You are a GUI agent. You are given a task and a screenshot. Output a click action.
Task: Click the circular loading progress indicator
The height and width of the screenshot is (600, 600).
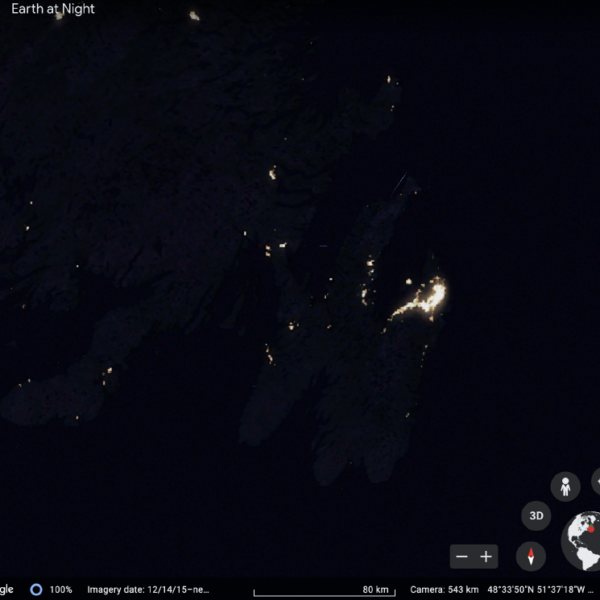(x=36, y=589)
